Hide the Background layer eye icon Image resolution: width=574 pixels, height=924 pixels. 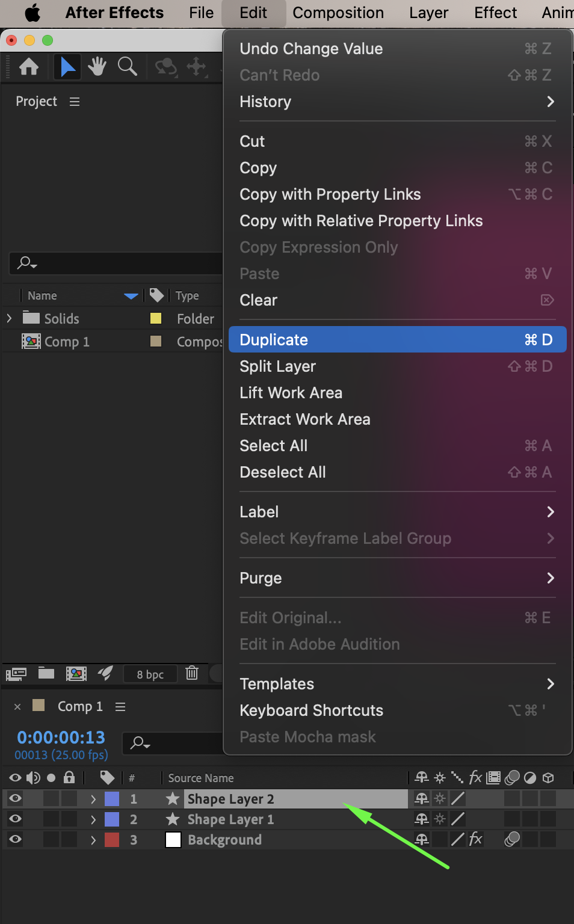tap(16, 839)
